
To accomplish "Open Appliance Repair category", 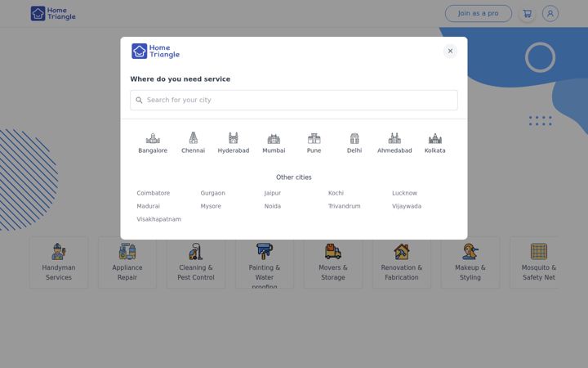I will point(127,263).
